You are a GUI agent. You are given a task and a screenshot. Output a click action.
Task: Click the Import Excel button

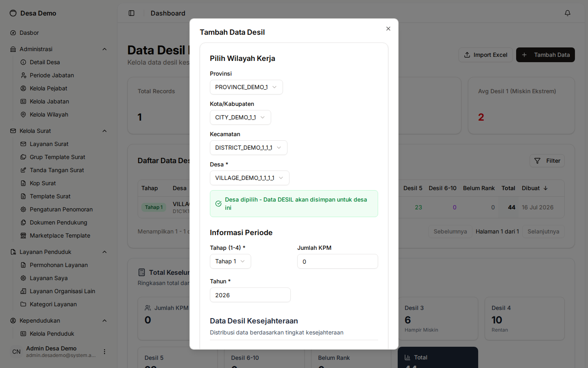point(486,55)
